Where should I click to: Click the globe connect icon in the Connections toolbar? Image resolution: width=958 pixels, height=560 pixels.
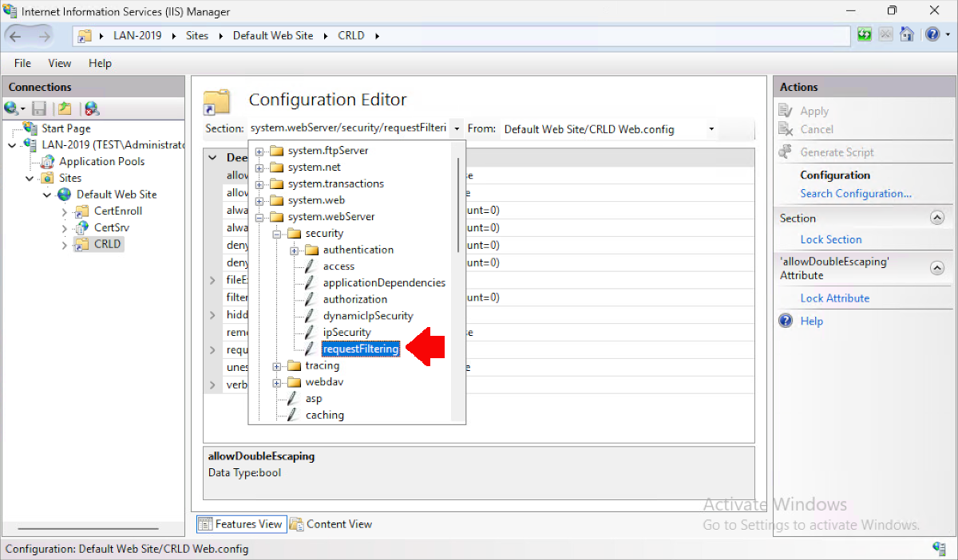(12, 108)
